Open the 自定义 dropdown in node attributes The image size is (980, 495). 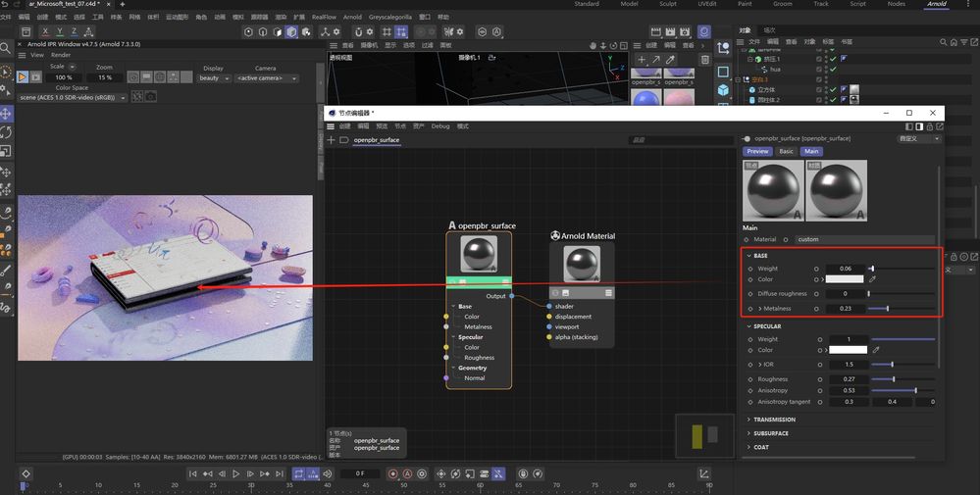coord(919,138)
